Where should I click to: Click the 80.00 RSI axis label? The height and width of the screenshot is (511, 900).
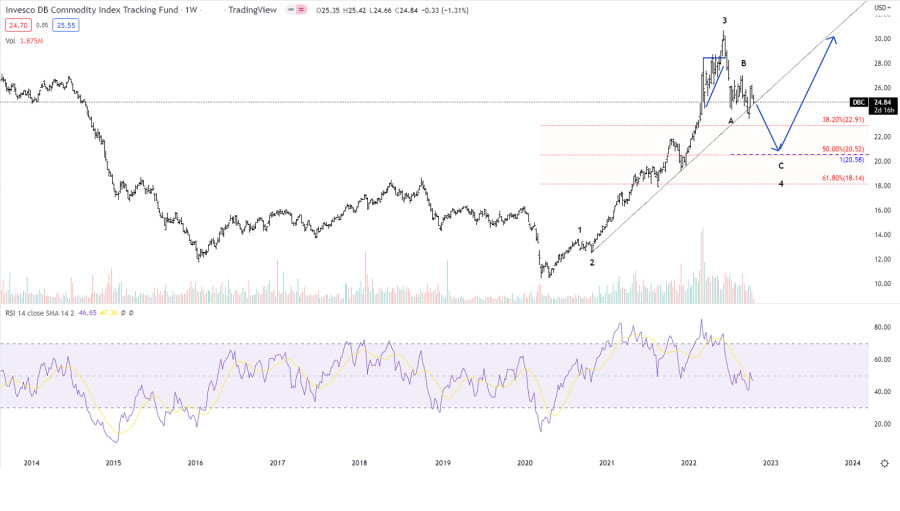882,327
